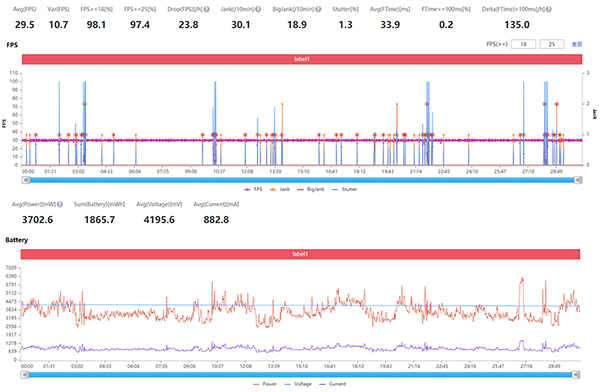Open help icon next to BigJank(/10min)
The image size is (600, 392).
[318, 9]
